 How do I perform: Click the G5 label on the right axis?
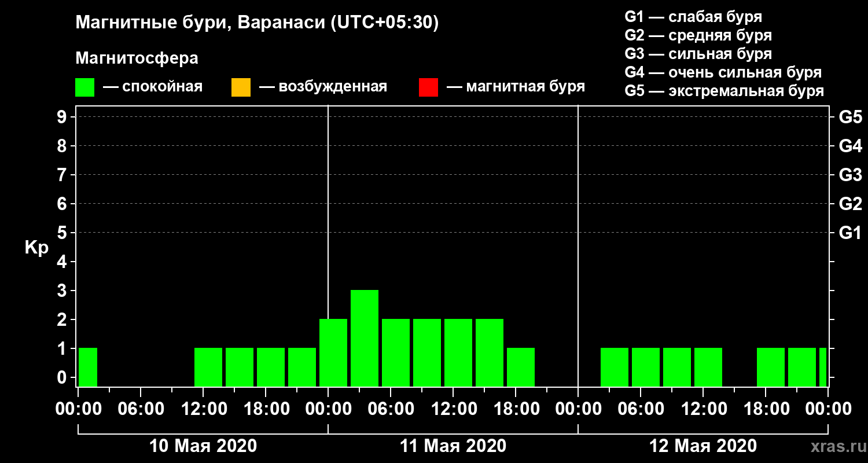click(x=850, y=117)
